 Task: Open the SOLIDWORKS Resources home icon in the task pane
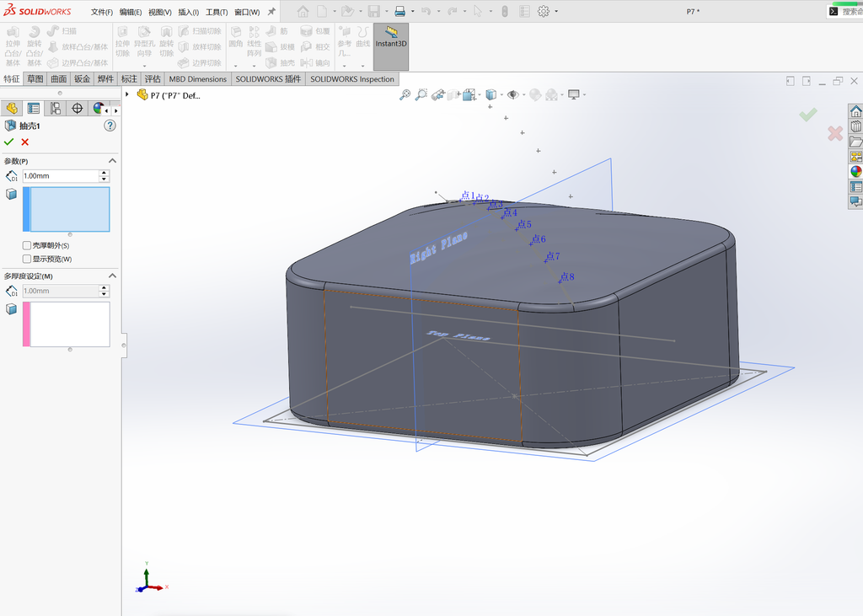[x=856, y=111]
